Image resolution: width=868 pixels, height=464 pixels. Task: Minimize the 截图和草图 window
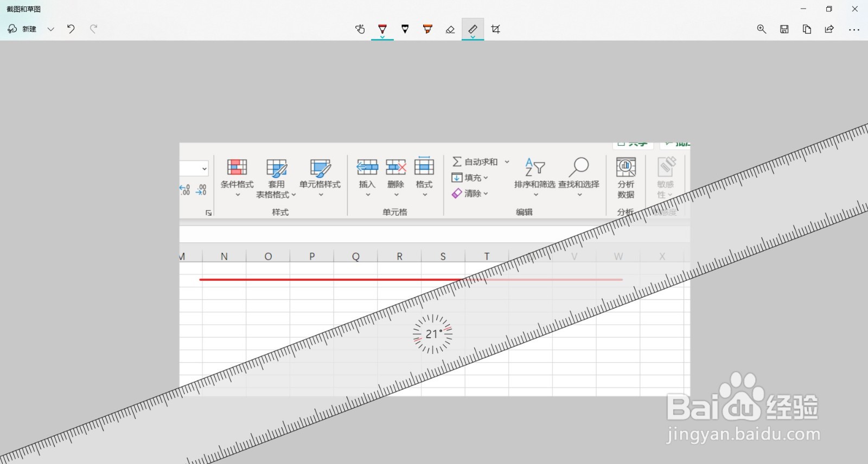coord(803,9)
